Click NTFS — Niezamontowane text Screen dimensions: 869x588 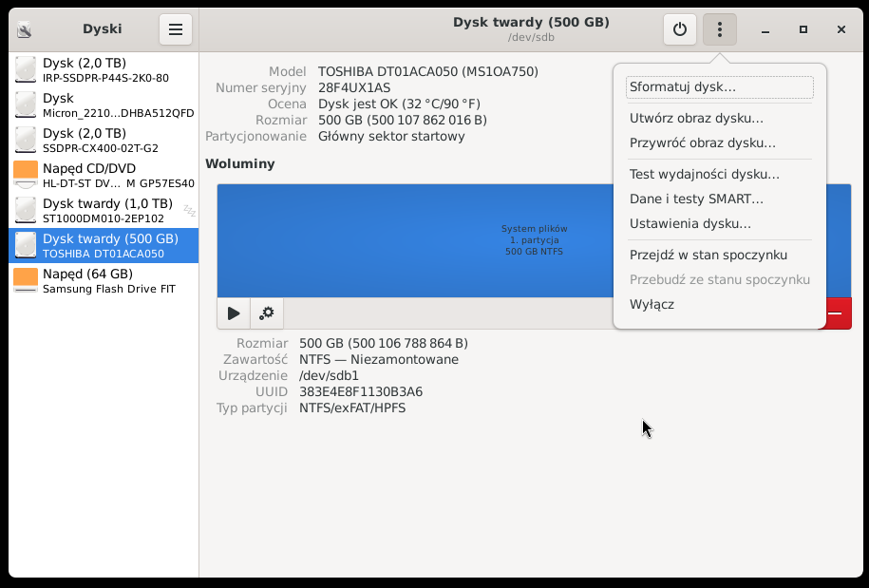click(x=379, y=360)
